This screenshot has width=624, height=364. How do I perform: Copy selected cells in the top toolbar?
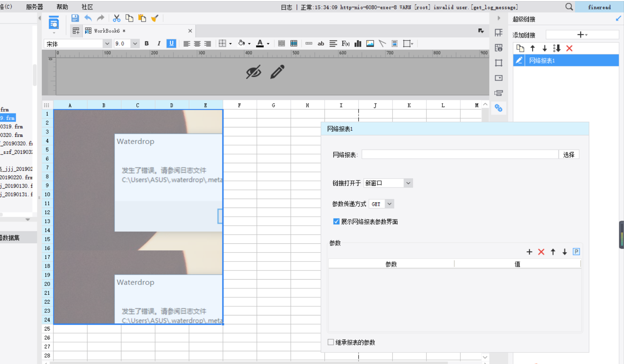[x=129, y=18]
